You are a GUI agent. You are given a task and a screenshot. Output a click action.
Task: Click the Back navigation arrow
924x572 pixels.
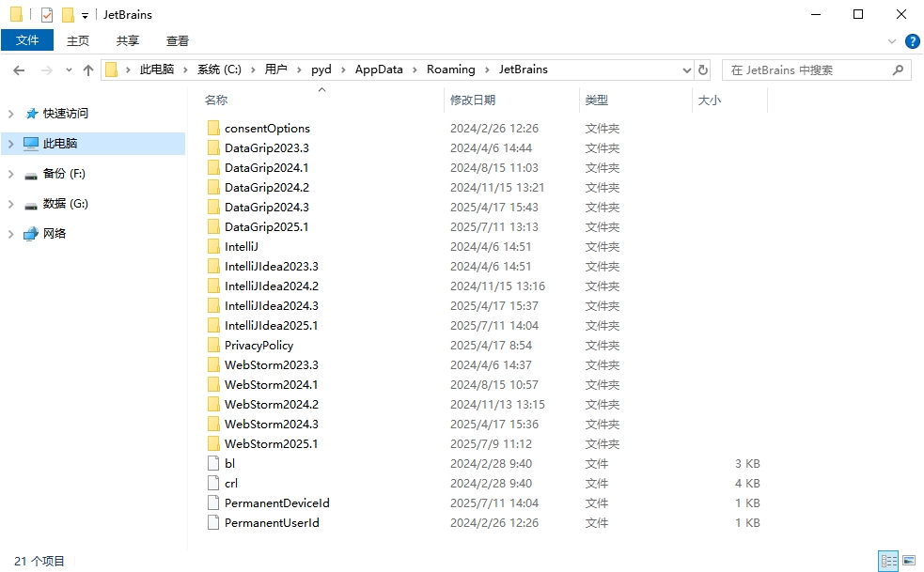pos(19,70)
